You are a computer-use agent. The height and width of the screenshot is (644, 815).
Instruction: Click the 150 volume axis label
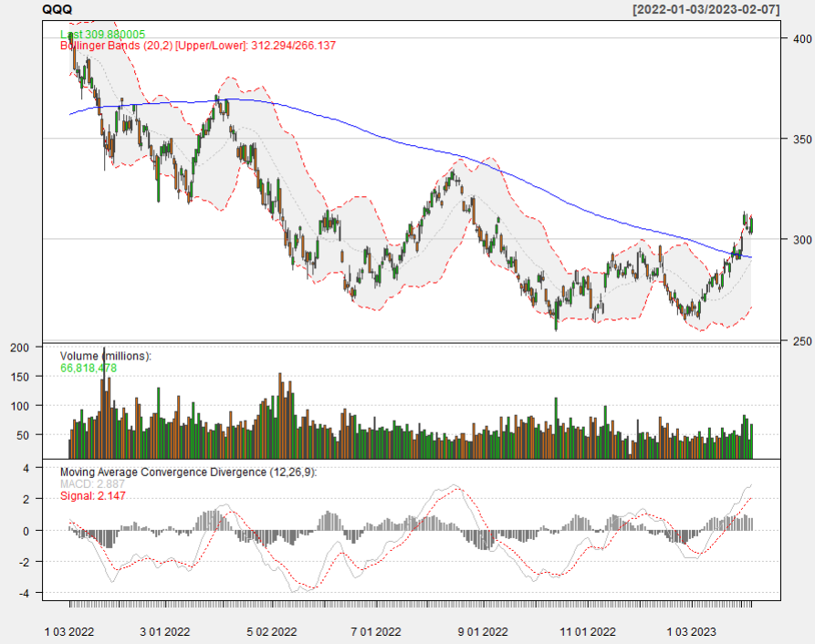point(20,377)
